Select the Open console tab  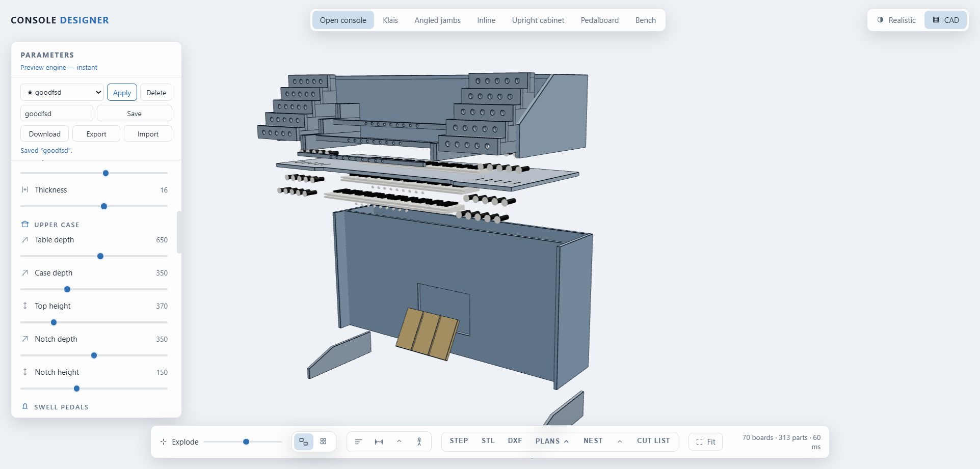click(343, 20)
